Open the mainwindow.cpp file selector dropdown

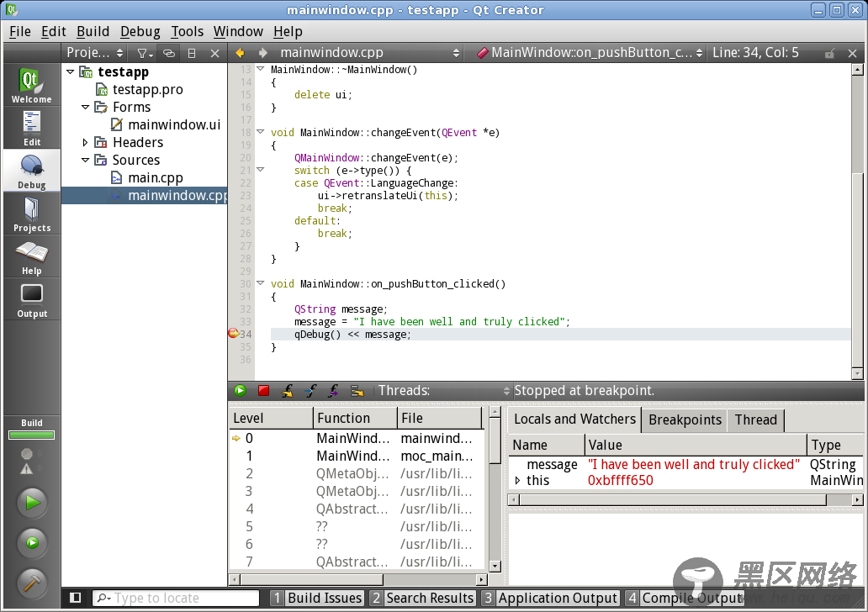click(x=370, y=53)
